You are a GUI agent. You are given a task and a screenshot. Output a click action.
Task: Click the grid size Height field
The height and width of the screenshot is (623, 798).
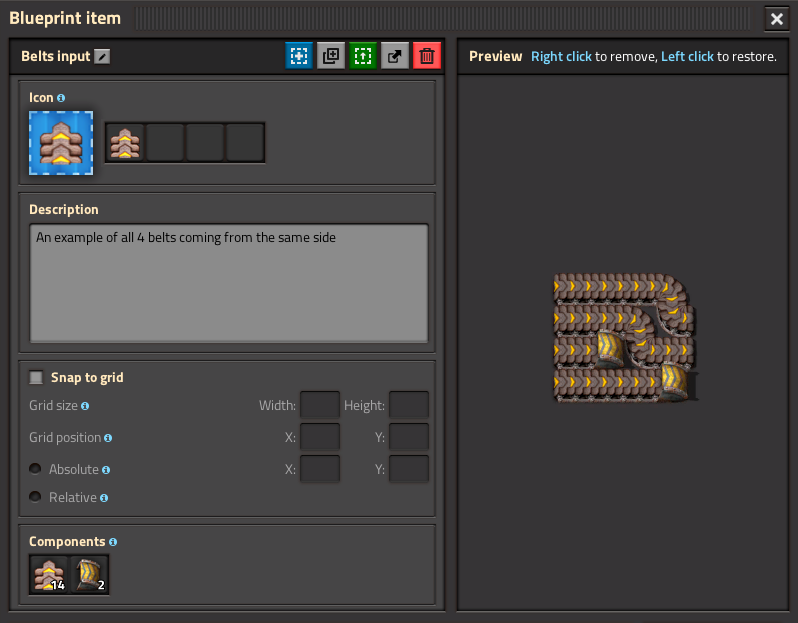[x=409, y=405]
